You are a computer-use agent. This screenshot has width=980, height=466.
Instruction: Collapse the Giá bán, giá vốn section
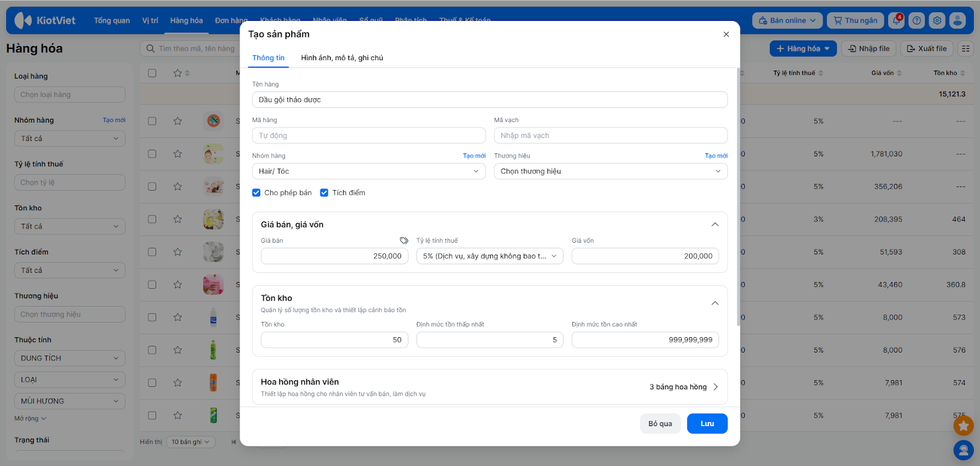pyautogui.click(x=714, y=224)
